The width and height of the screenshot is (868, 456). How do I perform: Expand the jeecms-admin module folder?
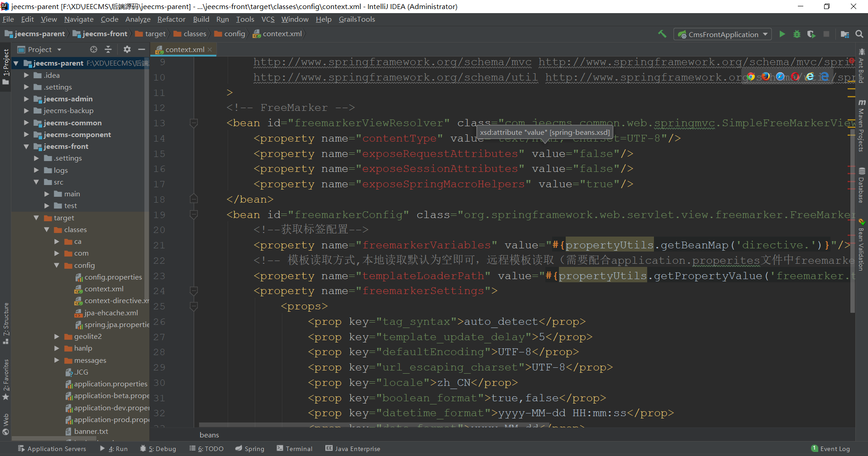pos(26,99)
